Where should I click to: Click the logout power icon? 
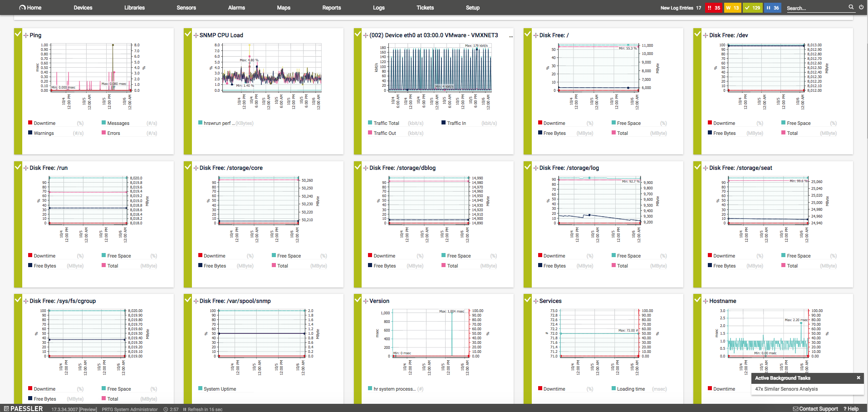861,7
